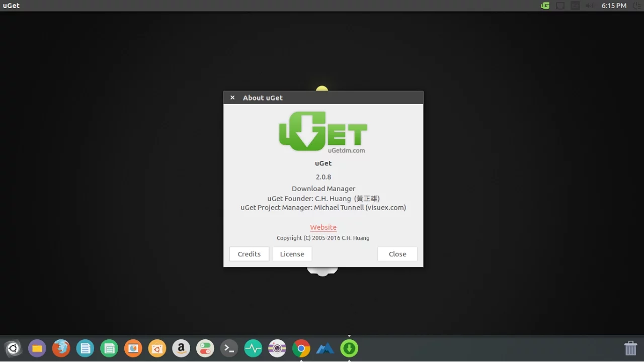Click the Project Manager Michael Tunnell line
Viewport: 644px width, 362px height.
pyautogui.click(x=324, y=207)
